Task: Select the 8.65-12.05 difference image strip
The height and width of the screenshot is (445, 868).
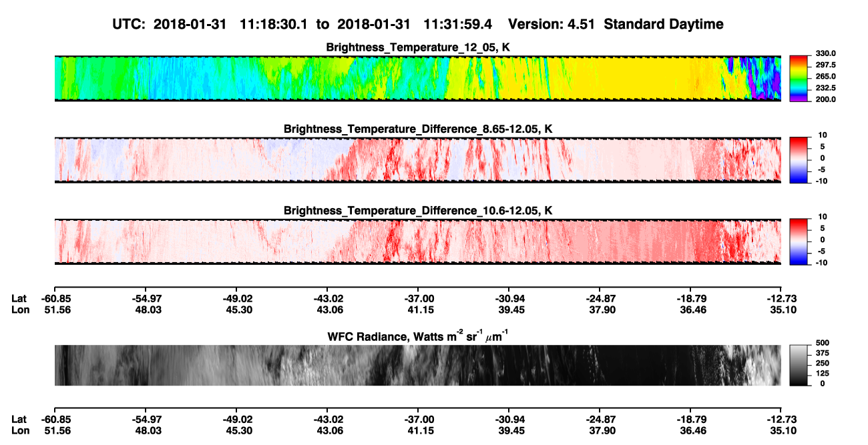Action: [417, 160]
